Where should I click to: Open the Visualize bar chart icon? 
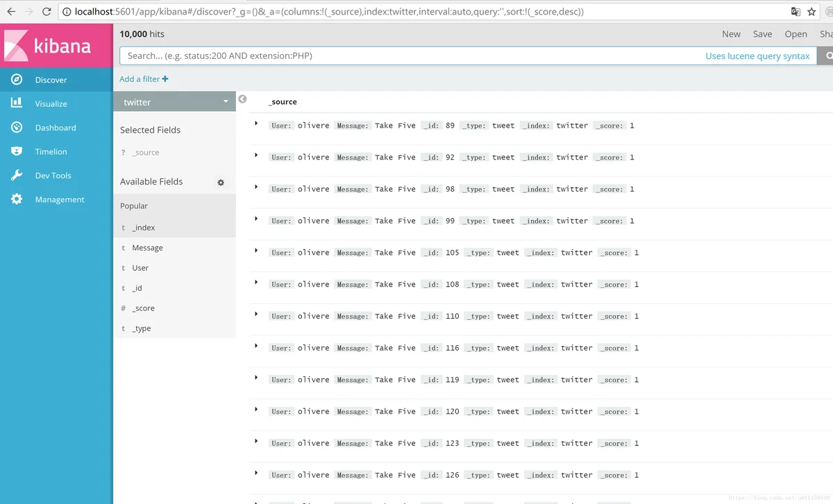point(17,103)
